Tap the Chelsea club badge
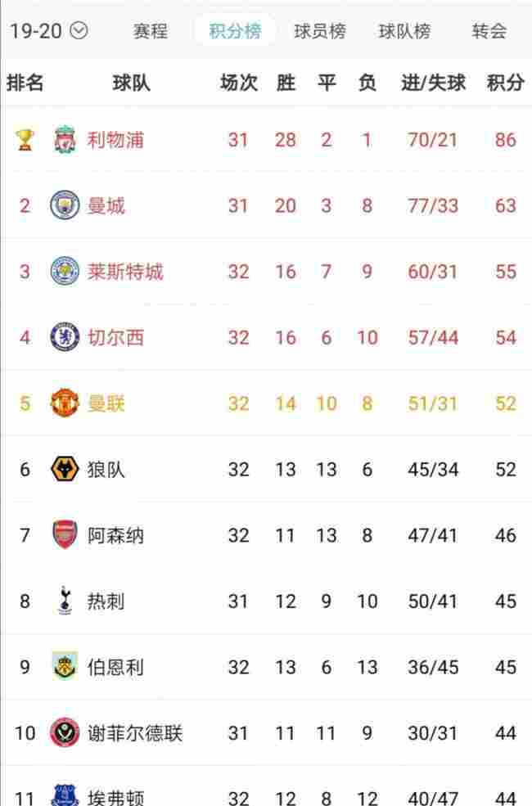 [x=65, y=336]
